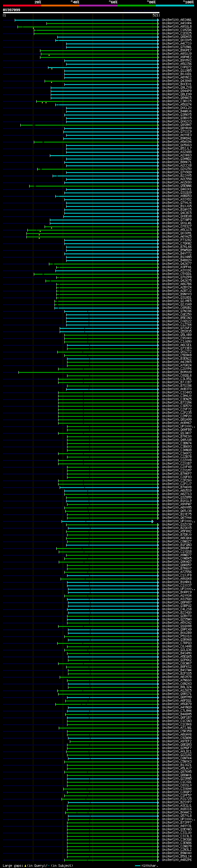The height and width of the screenshot is (868, 197).
Task: Click the cyan alignment bar for UniRef100_A8IAN1
Action: [x=86, y=20]
